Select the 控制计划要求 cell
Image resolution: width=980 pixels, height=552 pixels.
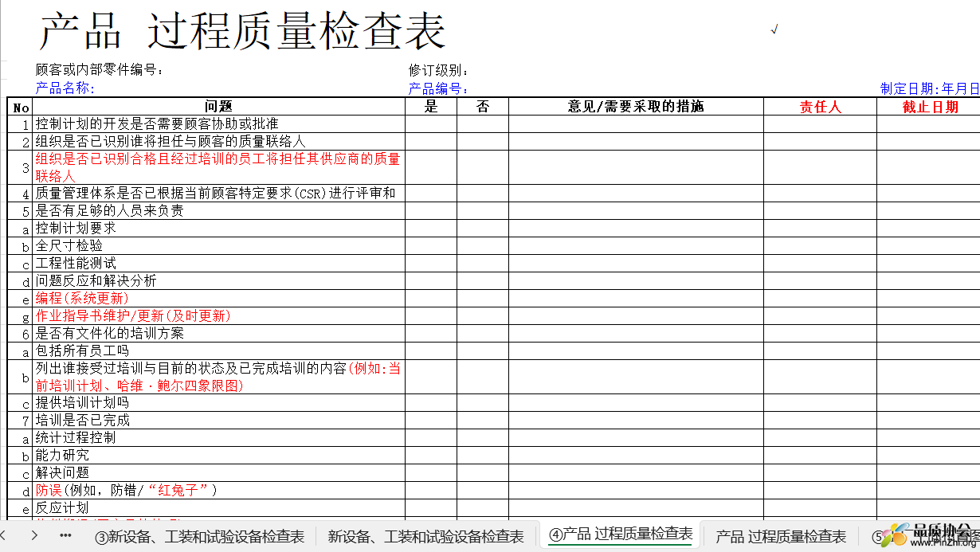click(219, 229)
